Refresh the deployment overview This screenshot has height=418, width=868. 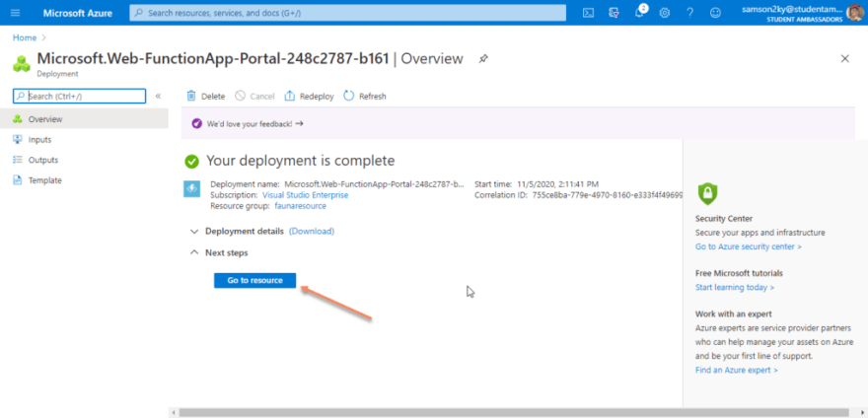tap(365, 97)
